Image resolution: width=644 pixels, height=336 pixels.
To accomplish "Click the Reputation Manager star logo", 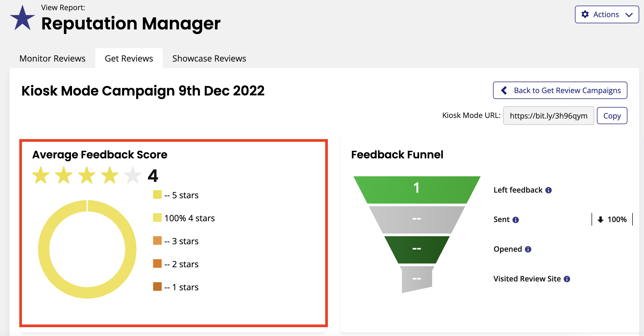I will (22, 18).
